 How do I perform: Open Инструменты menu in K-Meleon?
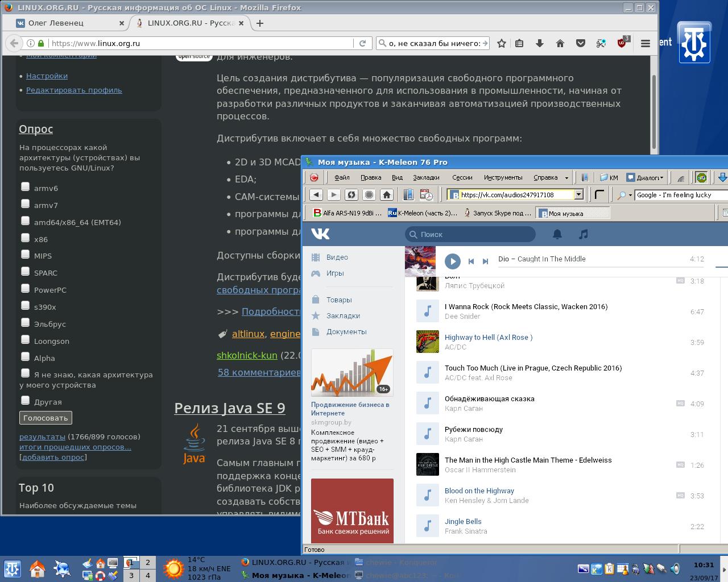click(x=503, y=177)
